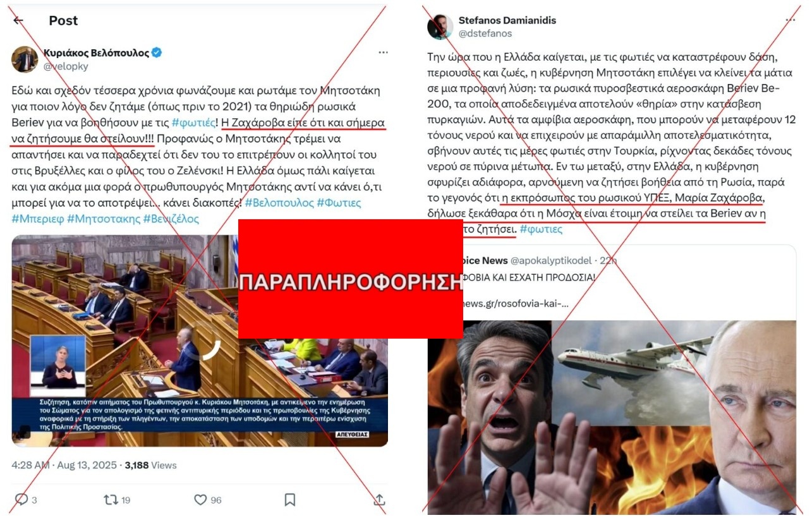The image size is (812, 525).
Task: Open Κυριάκος Βελόπουλος profile avatar
Action: [25, 59]
